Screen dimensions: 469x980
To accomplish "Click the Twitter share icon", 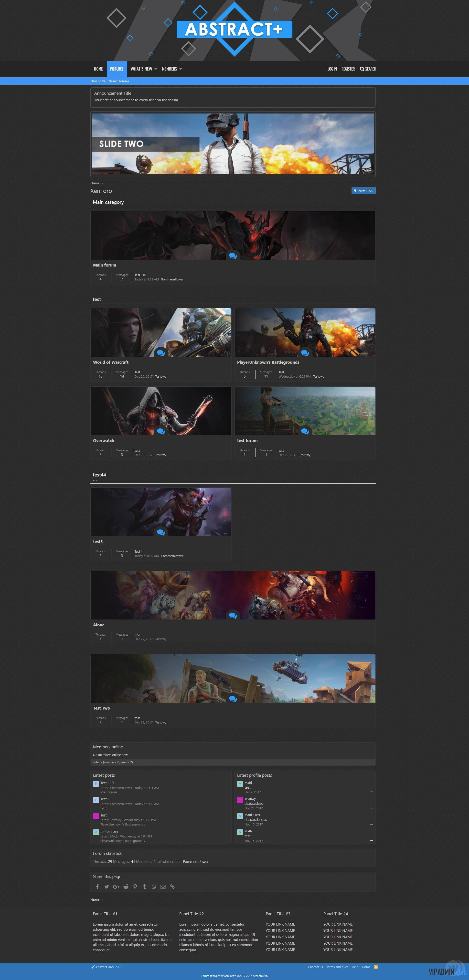I will pyautogui.click(x=107, y=887).
